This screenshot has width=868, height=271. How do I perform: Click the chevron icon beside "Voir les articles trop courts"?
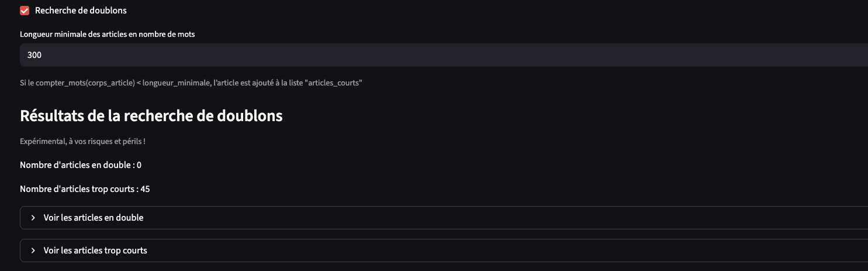[33, 251]
